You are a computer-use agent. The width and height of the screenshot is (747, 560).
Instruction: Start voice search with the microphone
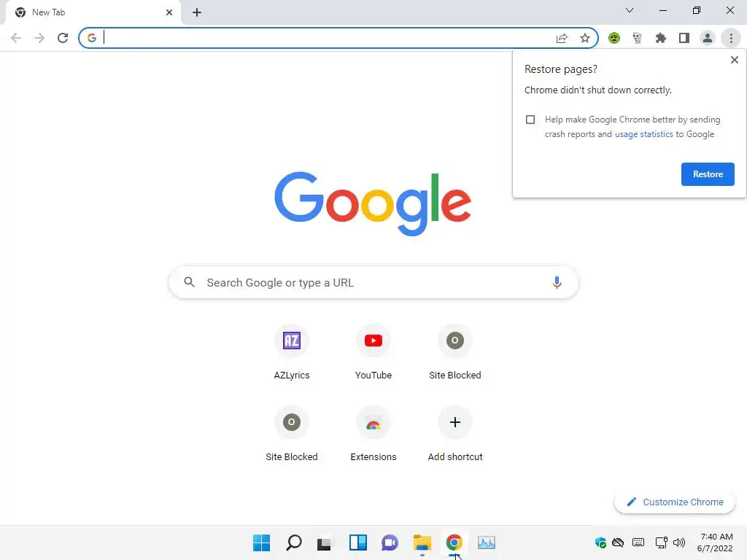point(557,282)
